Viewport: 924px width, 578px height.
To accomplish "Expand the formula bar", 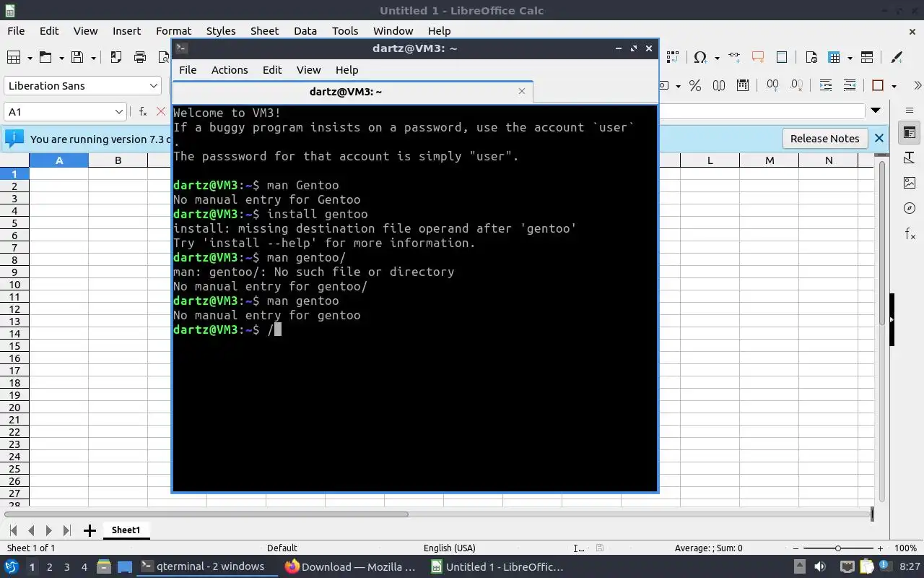I will [x=876, y=111].
